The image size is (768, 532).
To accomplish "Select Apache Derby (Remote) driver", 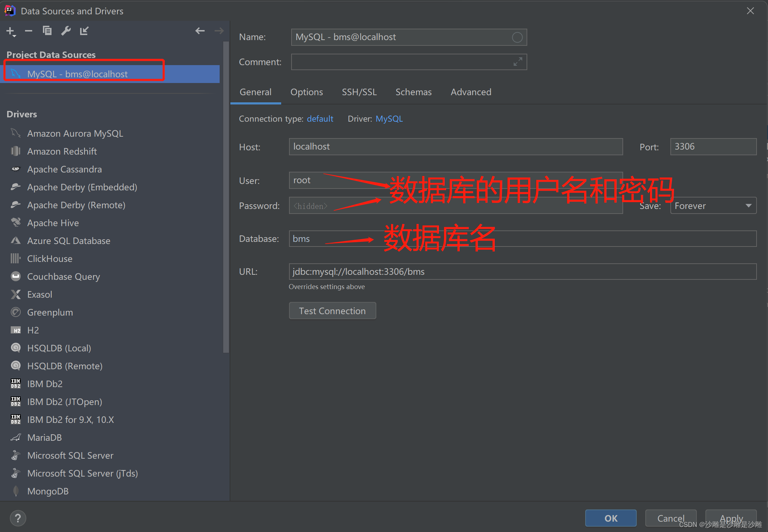I will click(x=110, y=205).
